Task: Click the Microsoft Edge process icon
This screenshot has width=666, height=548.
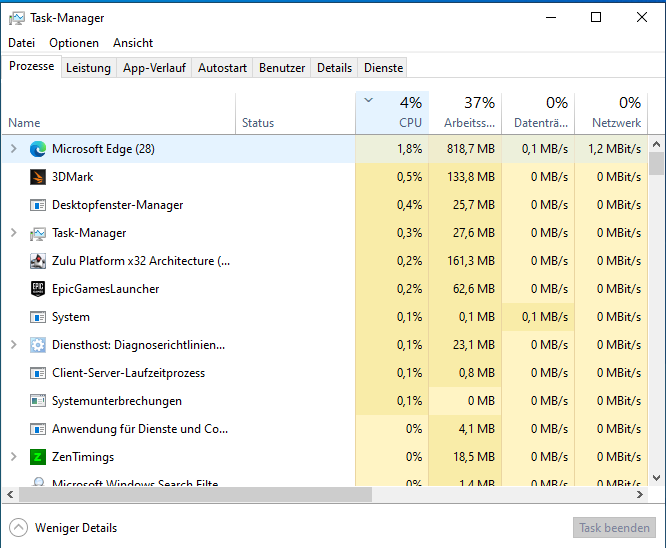Action: tap(38, 149)
